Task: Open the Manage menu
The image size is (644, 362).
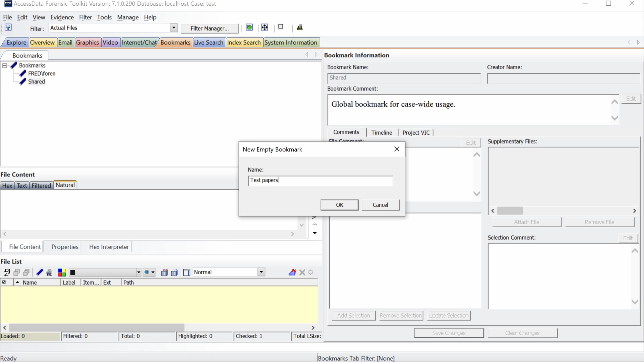Action: tap(128, 17)
